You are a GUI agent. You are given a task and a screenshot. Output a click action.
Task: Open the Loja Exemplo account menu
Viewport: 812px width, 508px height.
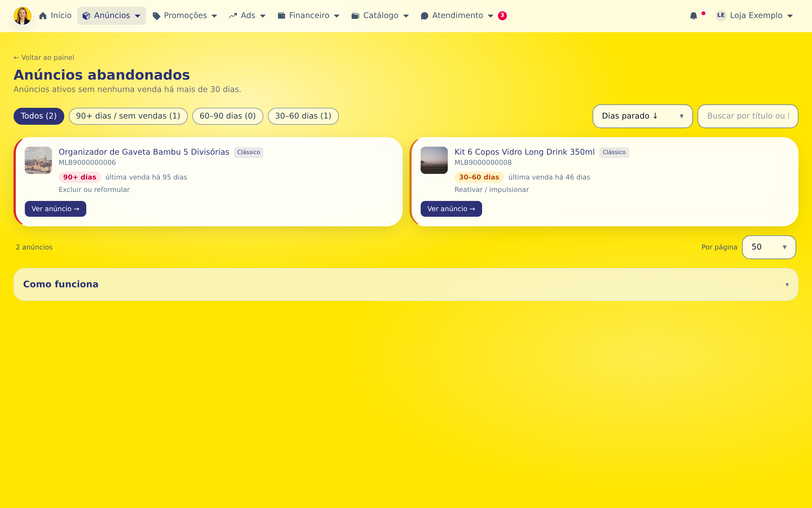click(754, 16)
